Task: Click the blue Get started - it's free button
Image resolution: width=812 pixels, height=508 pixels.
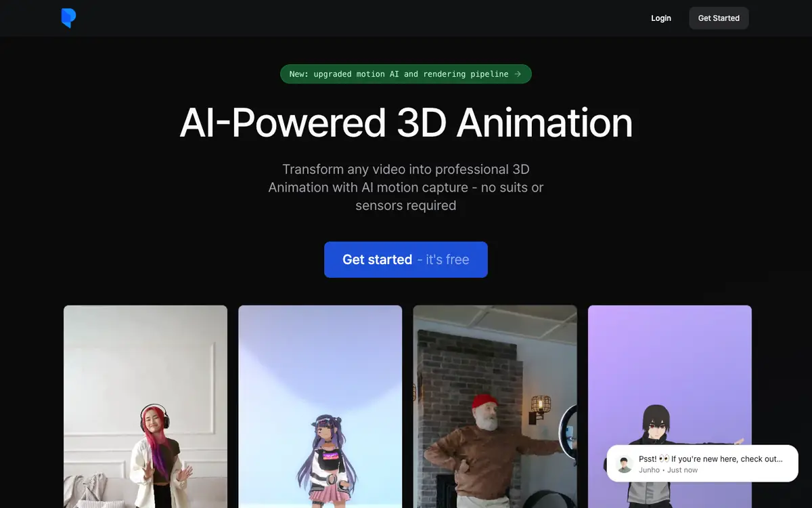Action: click(x=406, y=259)
